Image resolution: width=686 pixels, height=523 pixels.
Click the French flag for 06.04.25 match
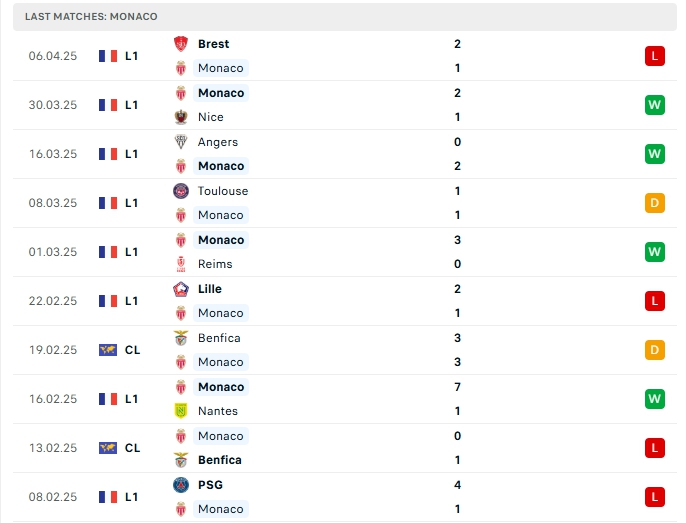coord(108,56)
